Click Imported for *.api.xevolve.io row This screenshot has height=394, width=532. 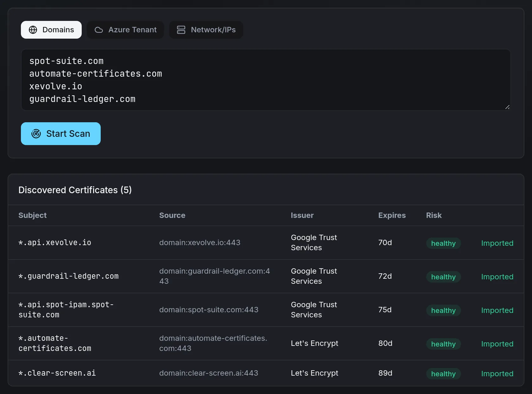[497, 243]
